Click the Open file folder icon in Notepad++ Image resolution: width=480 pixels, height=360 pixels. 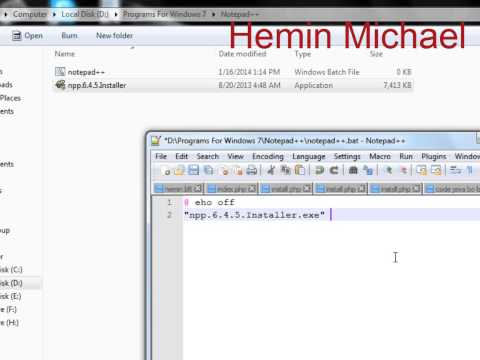(x=179, y=170)
